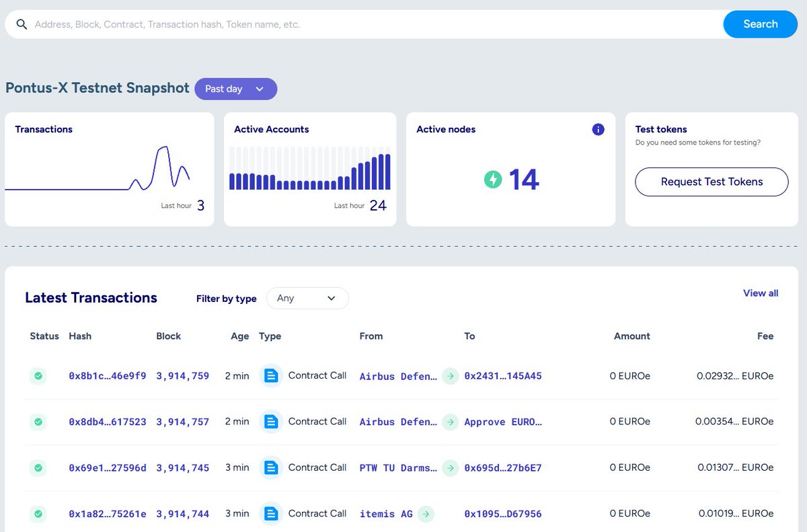
Task: Open recipient address 0x2431…145A45
Action: (x=503, y=376)
